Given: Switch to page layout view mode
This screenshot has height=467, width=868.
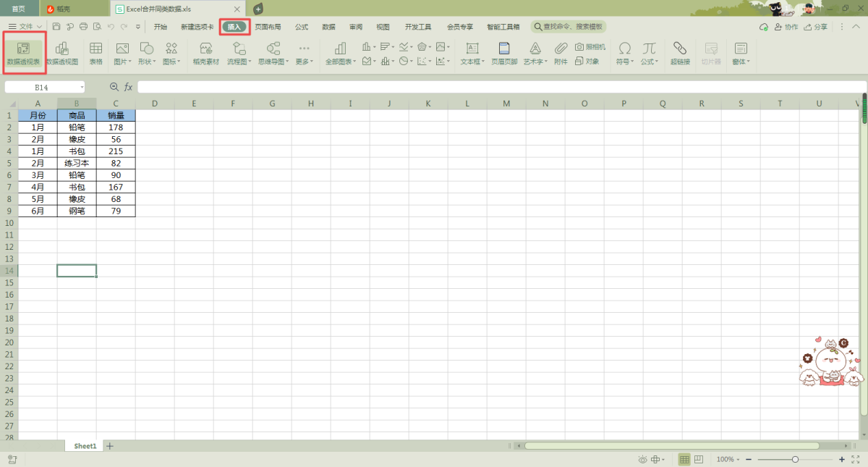Looking at the screenshot, I should pos(699,460).
